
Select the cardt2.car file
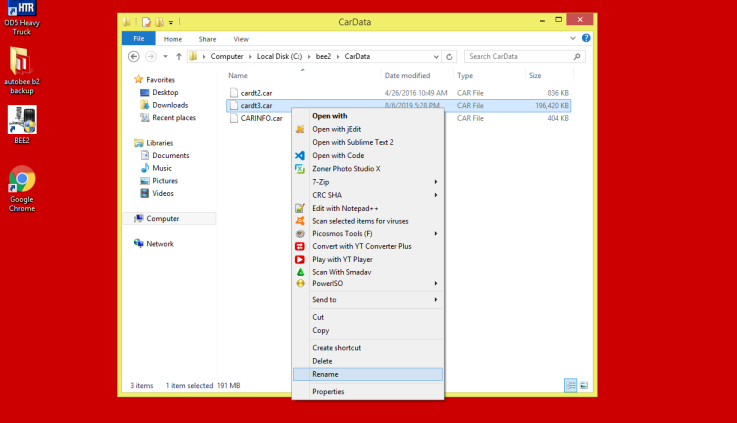(256, 92)
